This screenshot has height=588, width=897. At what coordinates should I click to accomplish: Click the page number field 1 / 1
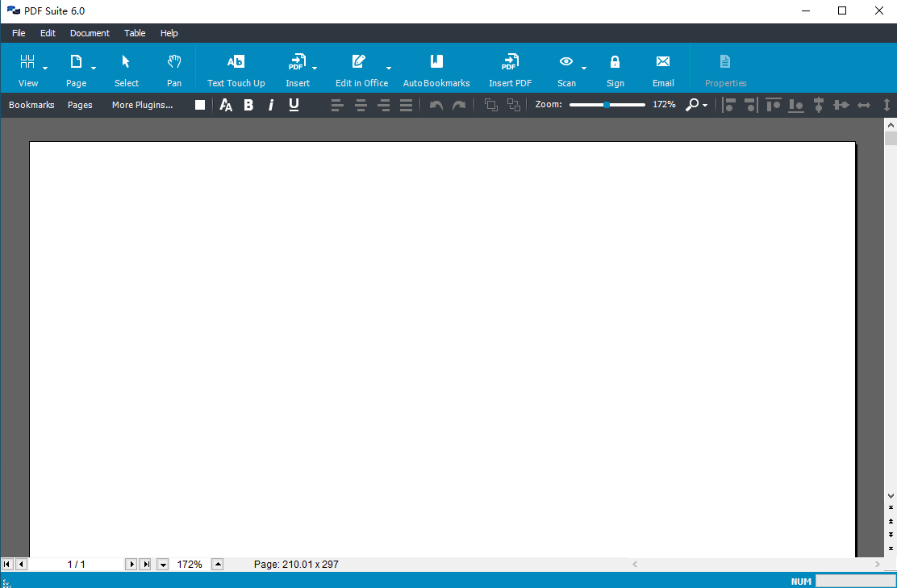[x=76, y=565]
